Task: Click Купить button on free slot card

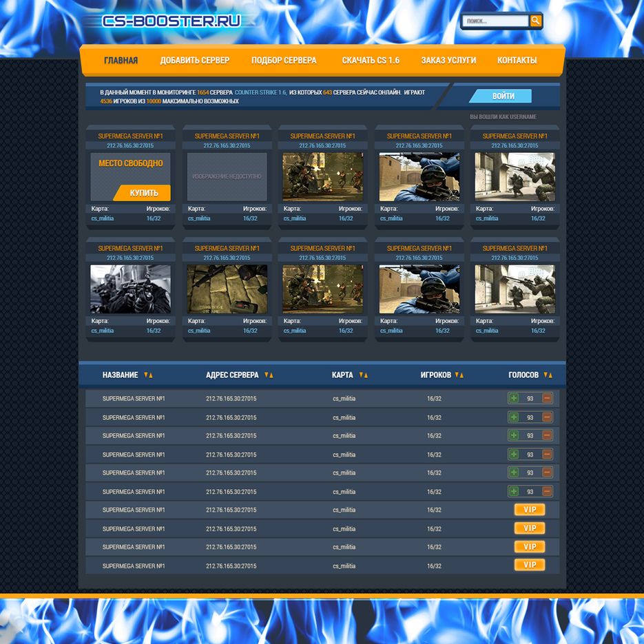Action: 142,193
